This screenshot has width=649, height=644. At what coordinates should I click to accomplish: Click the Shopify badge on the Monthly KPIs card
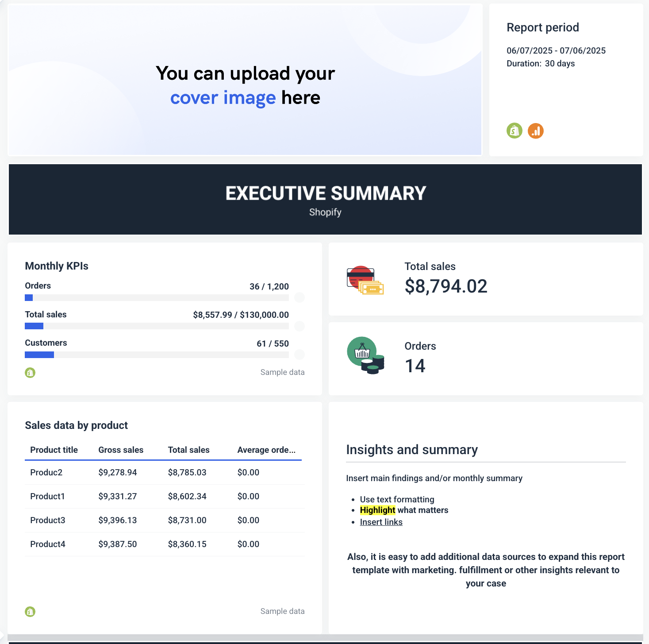(x=30, y=373)
